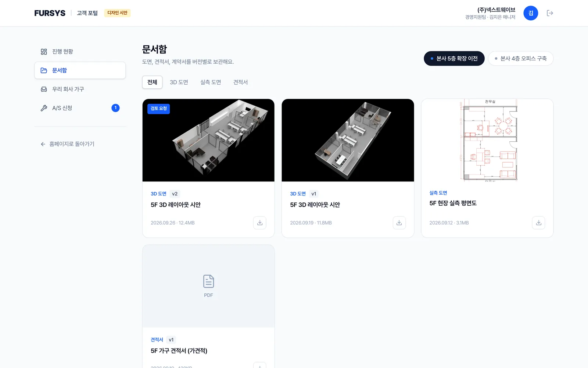Open the 실측 평면도 floor plan thumbnail
The image size is (588, 368).
tap(487, 139)
